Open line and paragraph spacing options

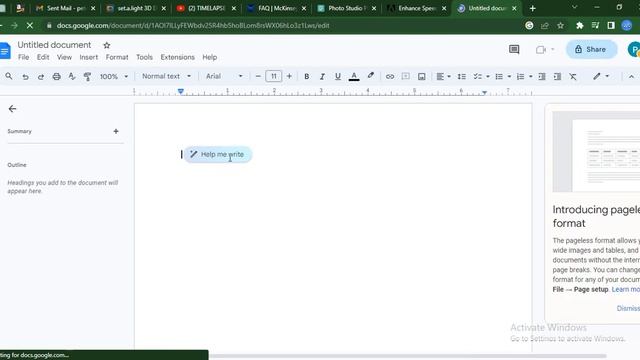[462, 76]
